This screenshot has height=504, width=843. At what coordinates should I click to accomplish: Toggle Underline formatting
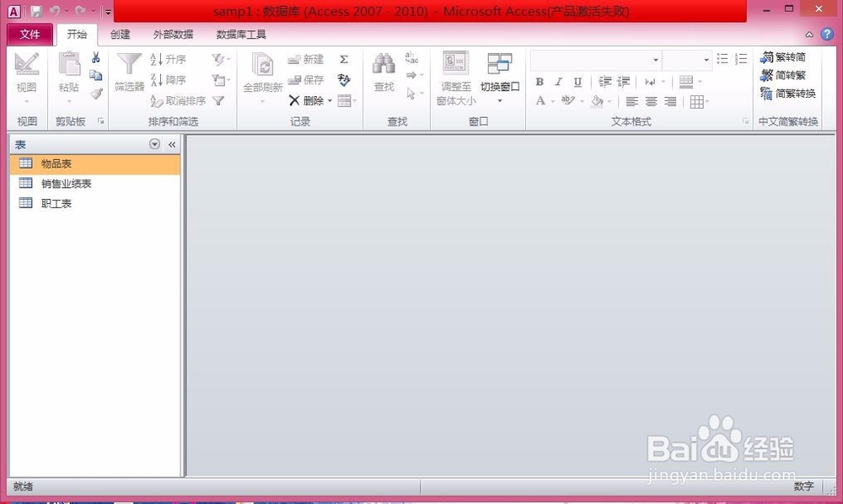577,82
